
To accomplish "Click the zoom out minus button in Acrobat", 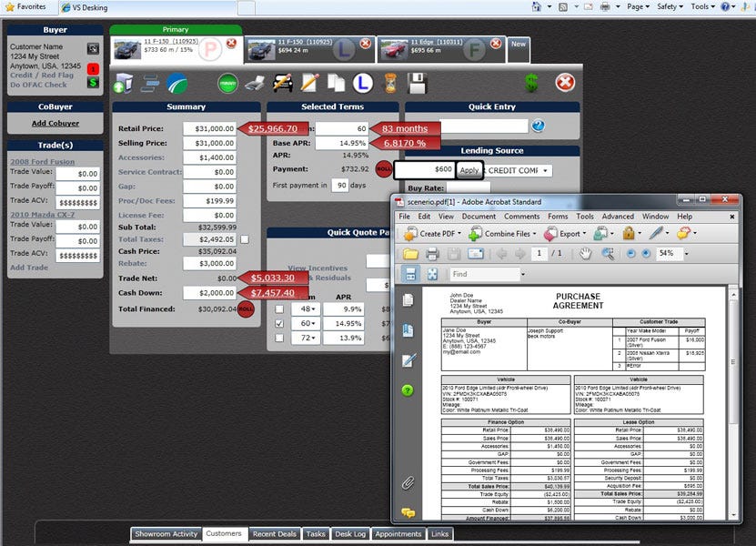I will point(630,254).
